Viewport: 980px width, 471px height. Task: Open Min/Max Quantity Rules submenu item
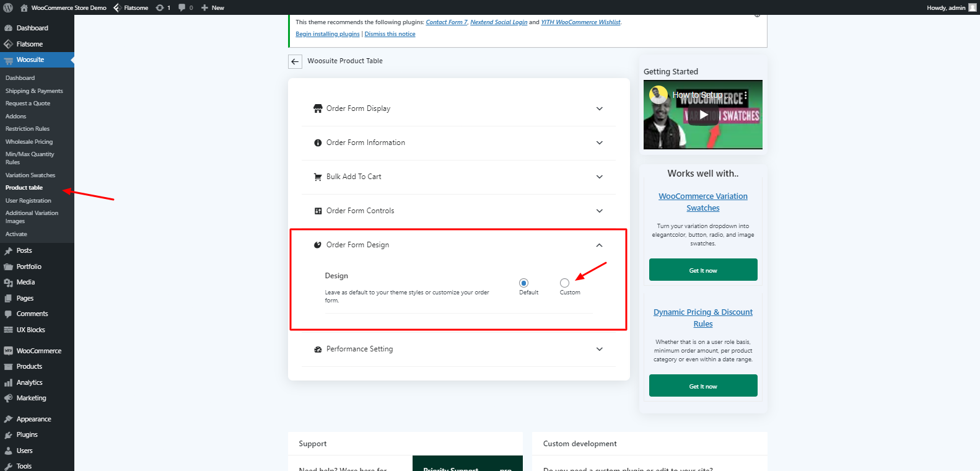[x=30, y=158]
